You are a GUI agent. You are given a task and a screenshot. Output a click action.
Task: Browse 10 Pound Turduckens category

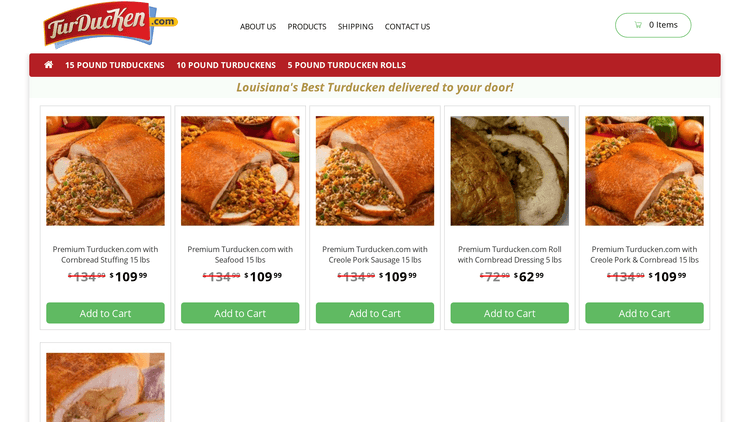226,65
